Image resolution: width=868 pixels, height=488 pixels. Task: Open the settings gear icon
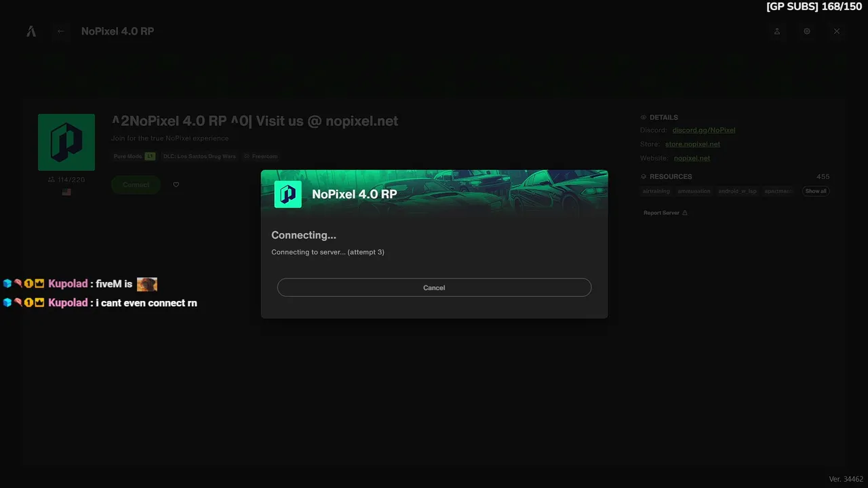807,31
